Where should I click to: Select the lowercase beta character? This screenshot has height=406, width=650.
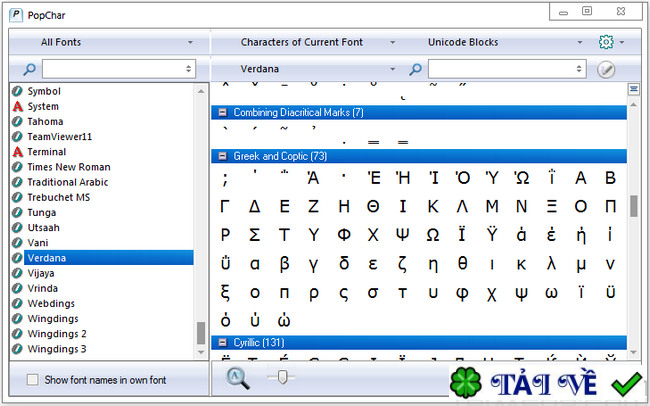[284, 264]
